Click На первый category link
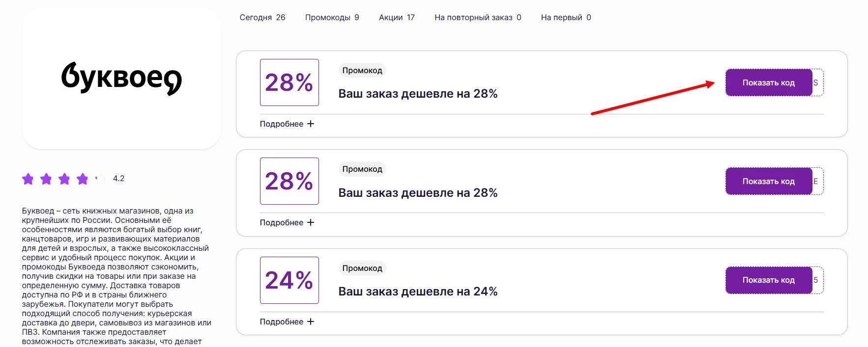The width and height of the screenshot is (868, 347). 566,17
